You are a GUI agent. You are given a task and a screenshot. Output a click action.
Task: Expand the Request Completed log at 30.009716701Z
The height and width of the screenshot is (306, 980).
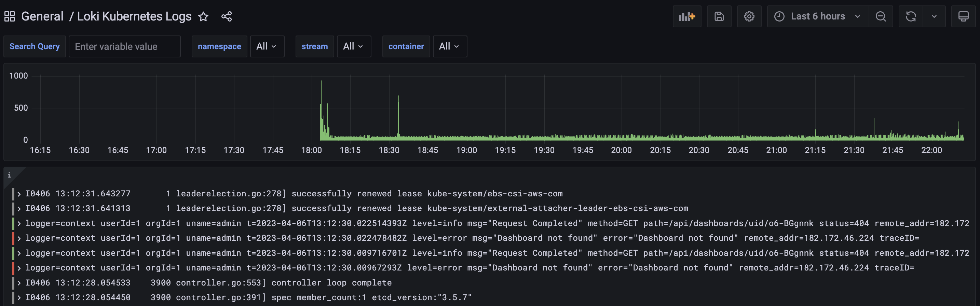pos(19,253)
